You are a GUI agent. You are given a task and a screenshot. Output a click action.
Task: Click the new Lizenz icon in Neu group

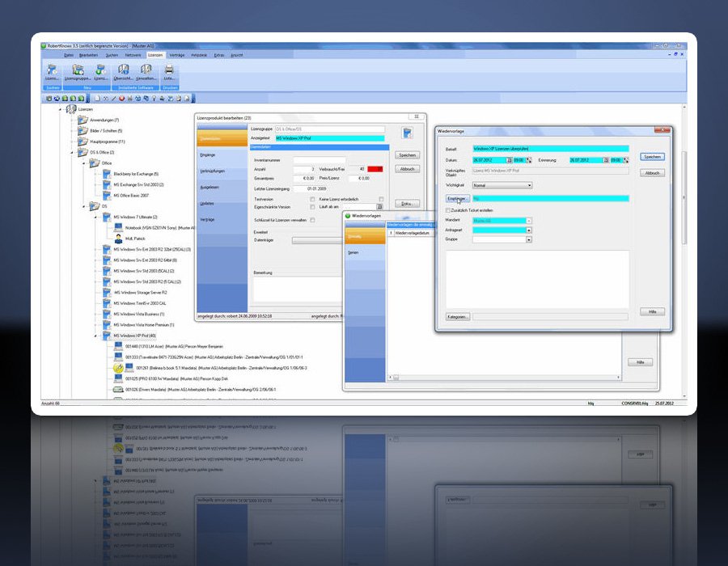pos(100,70)
